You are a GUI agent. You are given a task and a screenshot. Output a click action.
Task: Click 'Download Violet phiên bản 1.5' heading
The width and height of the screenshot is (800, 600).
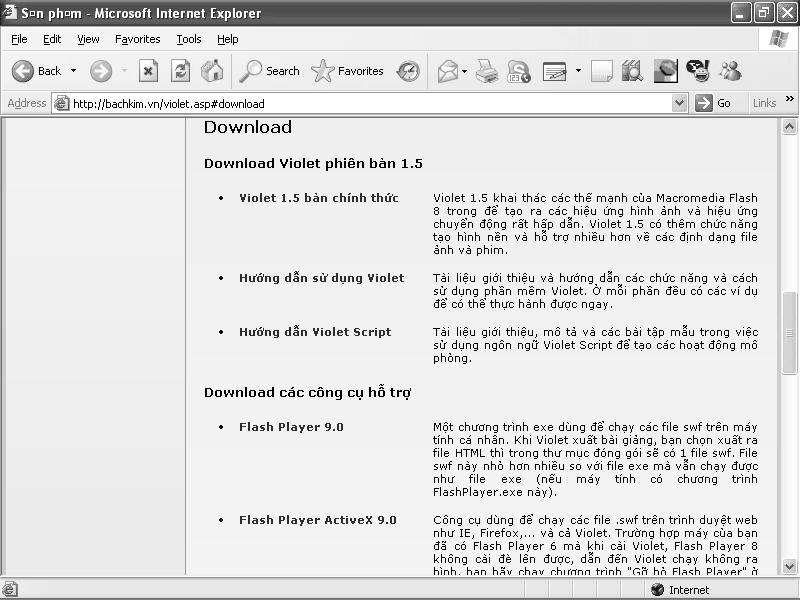point(313,163)
